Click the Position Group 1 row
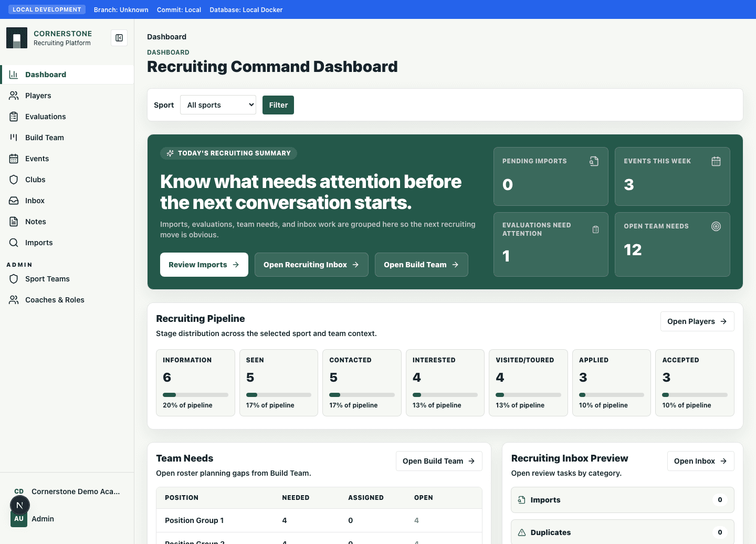756x544 pixels. tap(319, 520)
